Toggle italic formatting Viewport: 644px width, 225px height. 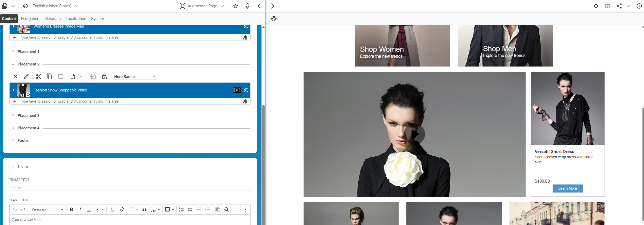click(x=80, y=209)
